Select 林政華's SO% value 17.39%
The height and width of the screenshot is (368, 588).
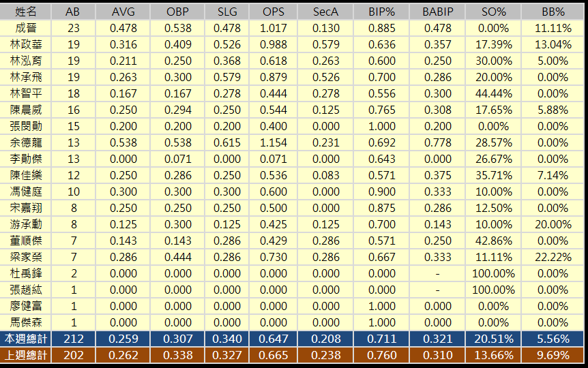tap(493, 44)
